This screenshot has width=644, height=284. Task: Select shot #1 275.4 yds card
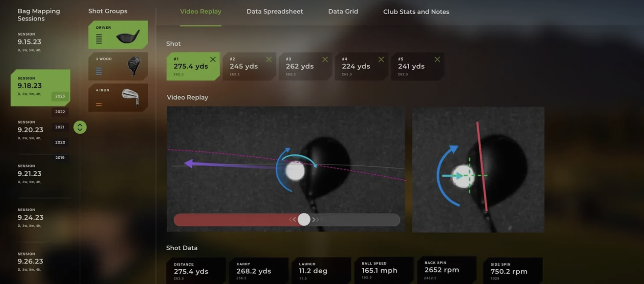click(193, 67)
